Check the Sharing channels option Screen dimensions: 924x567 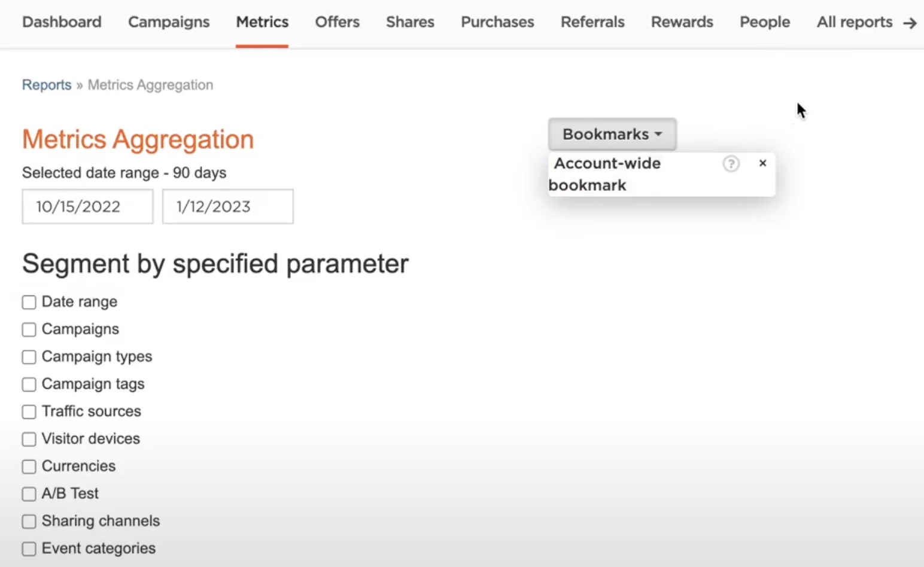(x=29, y=522)
